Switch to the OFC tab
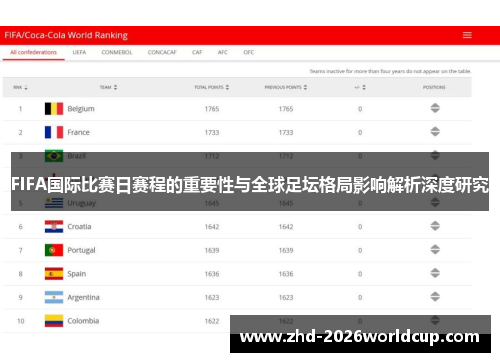The height and width of the screenshot is (362, 500). 249,52
